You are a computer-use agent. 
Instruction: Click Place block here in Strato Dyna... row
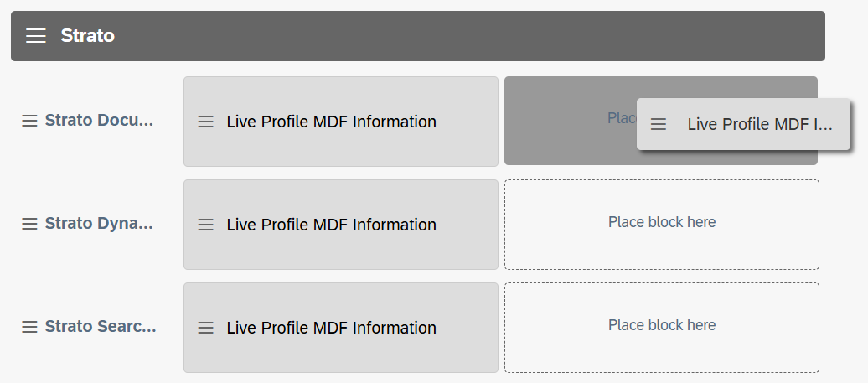(662, 223)
